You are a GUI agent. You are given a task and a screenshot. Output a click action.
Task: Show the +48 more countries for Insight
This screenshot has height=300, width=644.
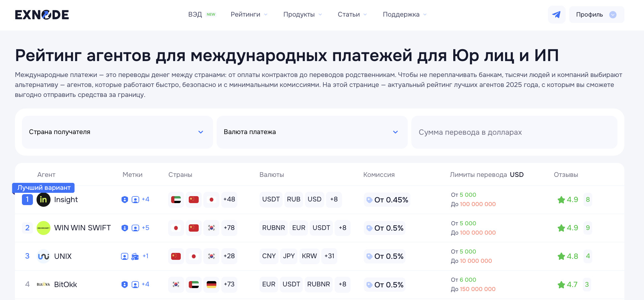click(x=229, y=199)
